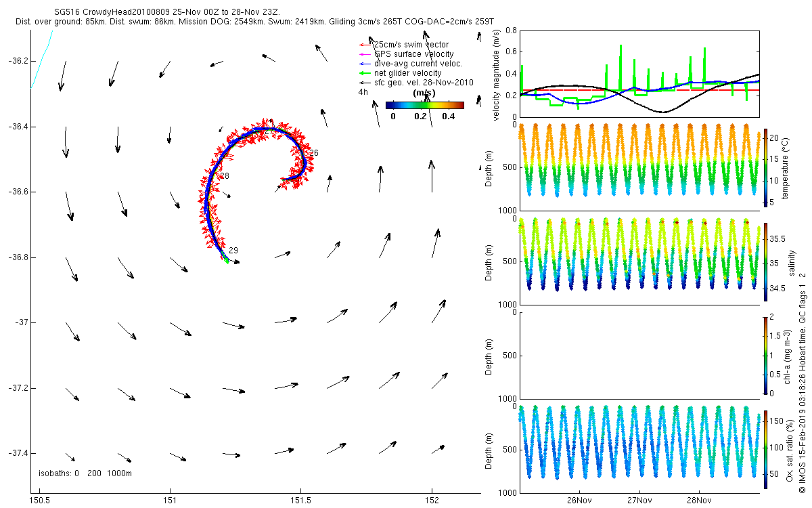Image resolution: width=812 pixels, height=508 pixels.
Task: Select the 'dive-avg current veloc.' legend entry
Action: [411, 64]
